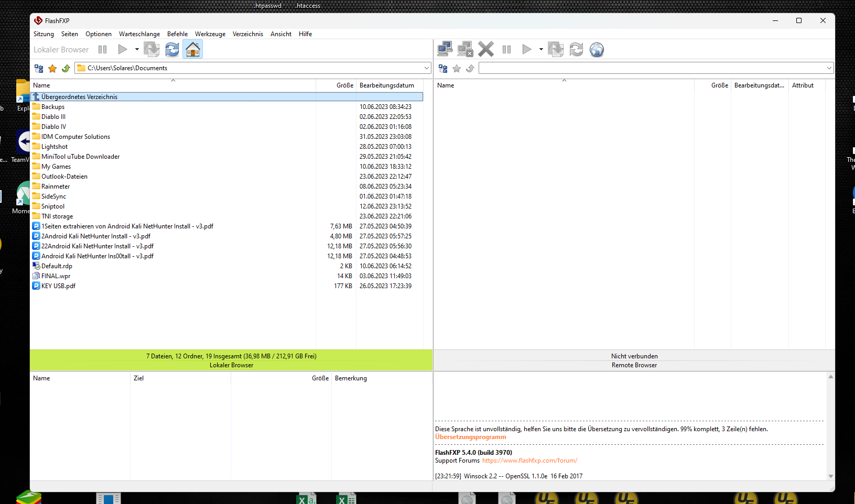Open the Befehle menu

point(177,34)
